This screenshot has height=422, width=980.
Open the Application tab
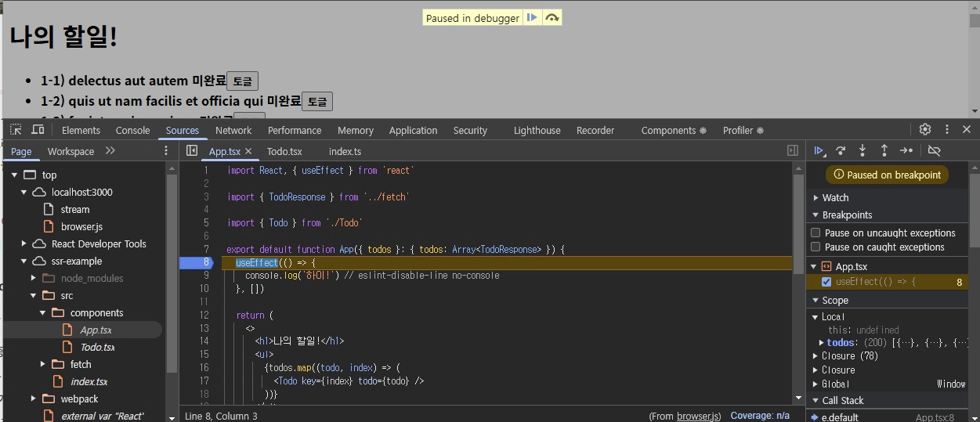[x=413, y=130]
